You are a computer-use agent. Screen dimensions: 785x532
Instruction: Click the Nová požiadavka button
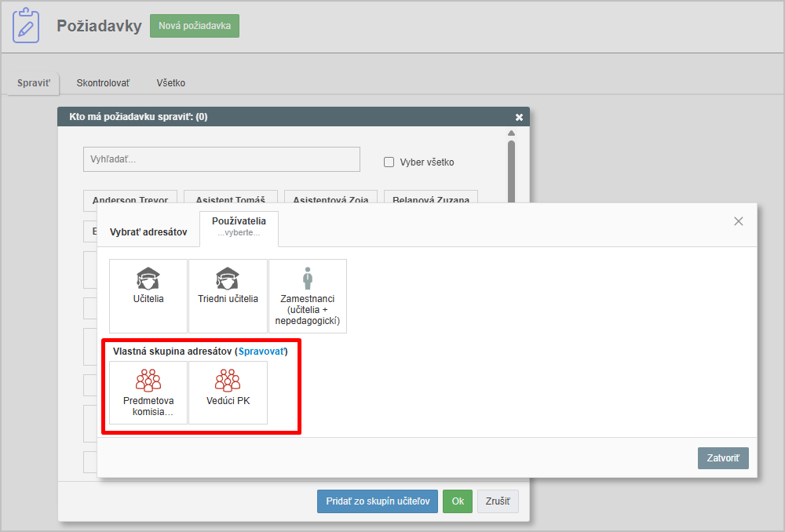click(x=195, y=26)
